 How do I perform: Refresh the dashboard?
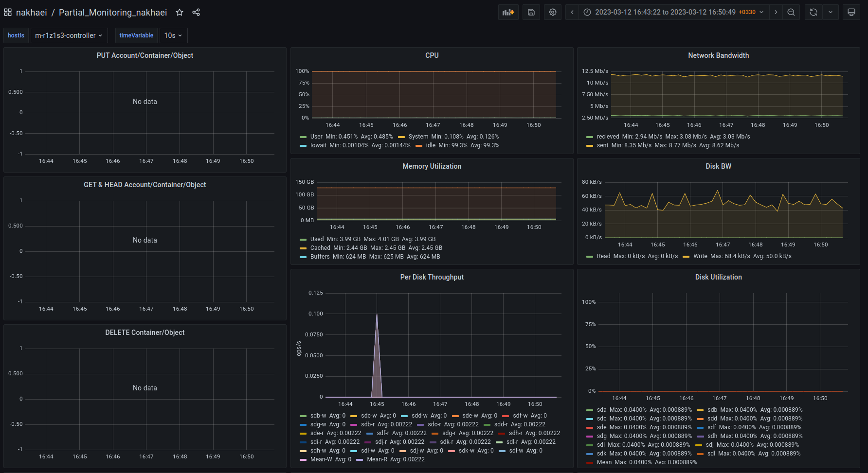pos(814,12)
